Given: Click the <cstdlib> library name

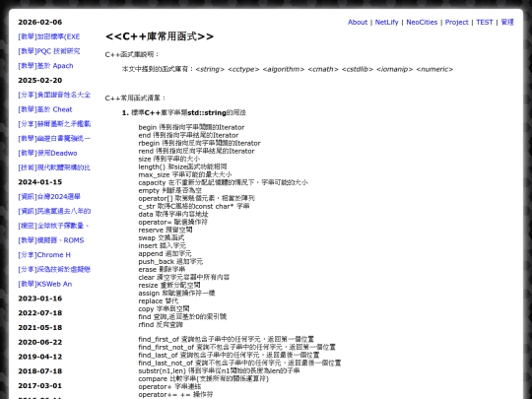Looking at the screenshot, I should (x=358, y=69).
